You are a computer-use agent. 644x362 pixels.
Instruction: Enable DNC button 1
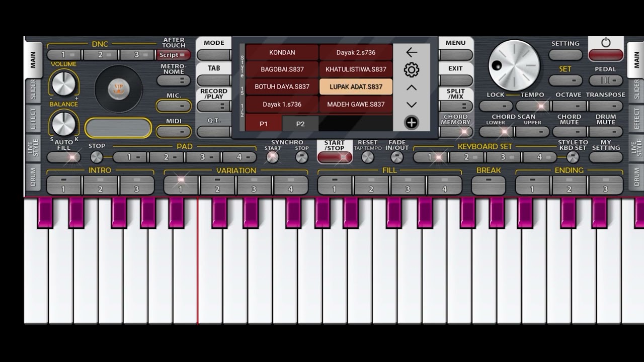(x=64, y=55)
